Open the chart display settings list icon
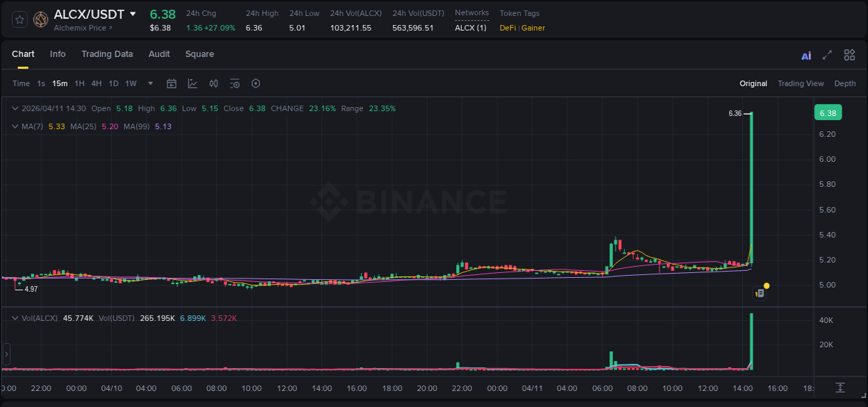 click(x=235, y=83)
